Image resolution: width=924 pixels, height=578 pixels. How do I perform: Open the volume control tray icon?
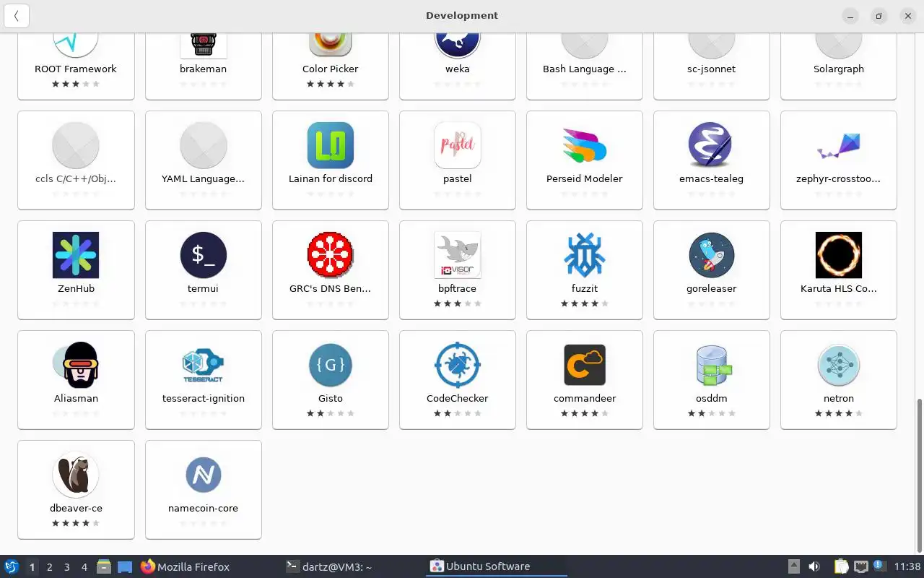(814, 566)
